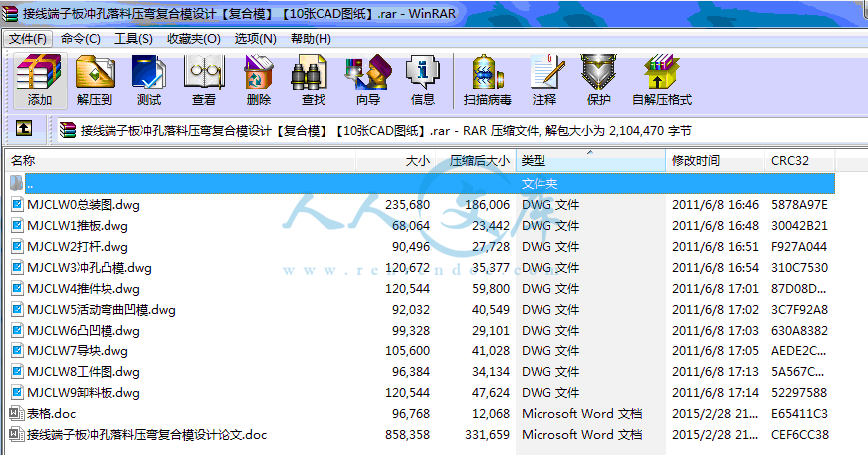Image resolution: width=868 pixels, height=455 pixels.
Task: Click the size value 858,358
Action: click(x=407, y=434)
